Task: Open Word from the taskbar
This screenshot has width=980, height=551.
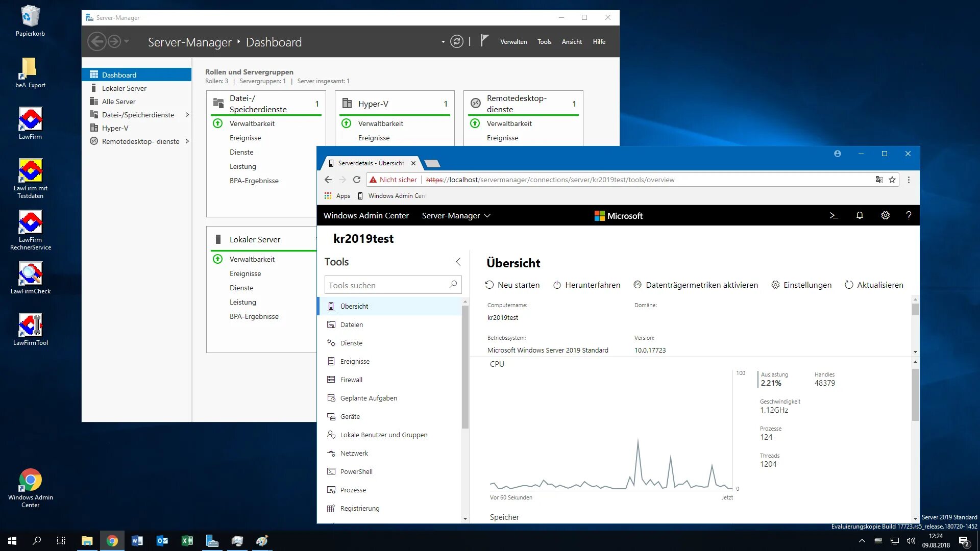Action: tap(137, 541)
